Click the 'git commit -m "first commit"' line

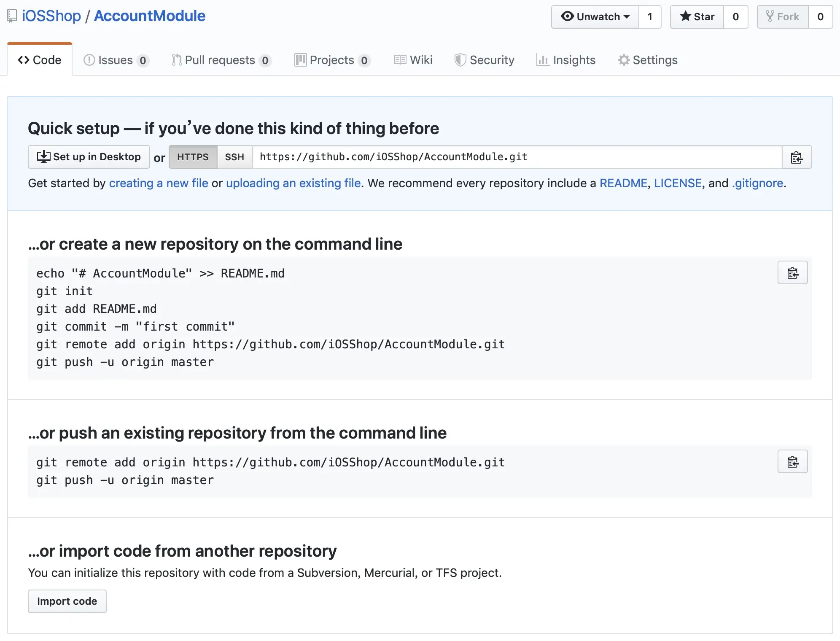click(x=135, y=326)
